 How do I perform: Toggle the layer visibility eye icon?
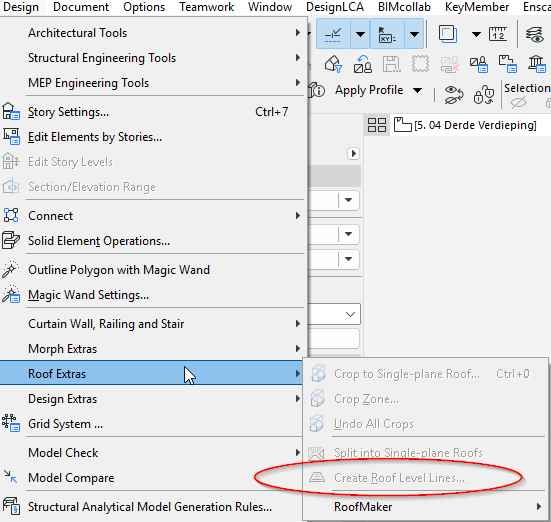(x=535, y=35)
